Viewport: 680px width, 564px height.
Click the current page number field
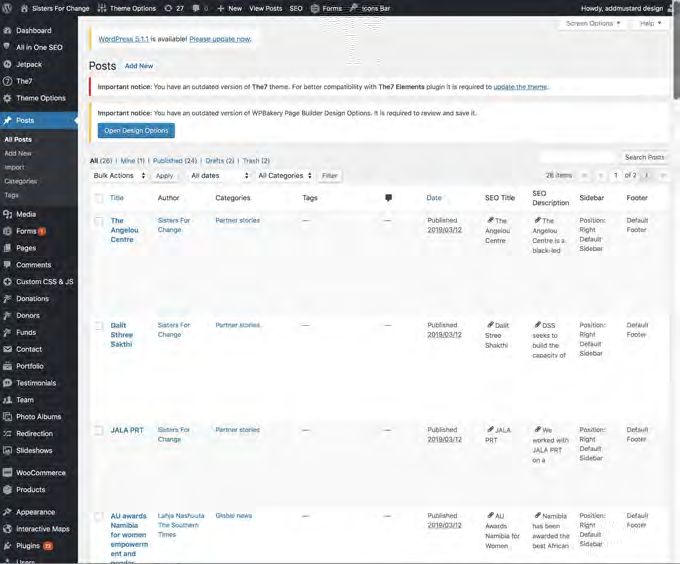click(x=615, y=176)
